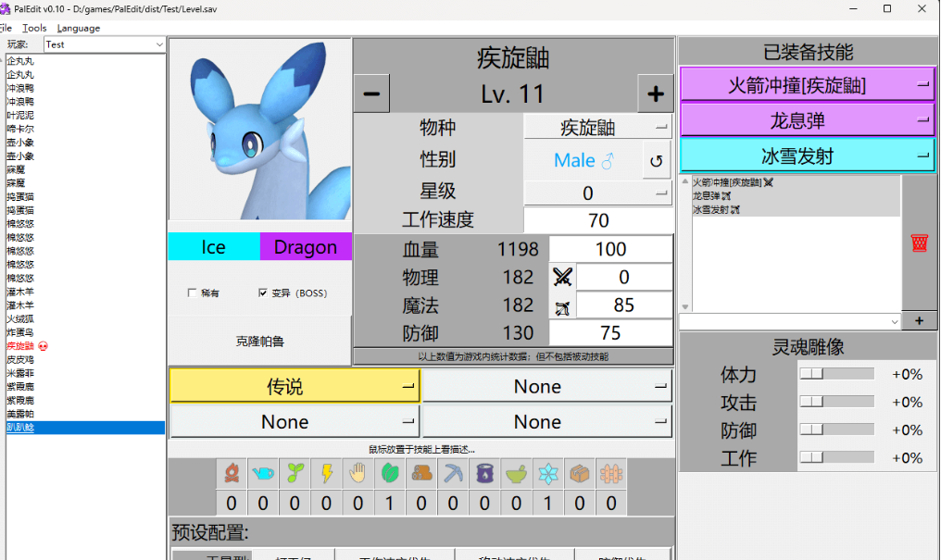Image resolution: width=941 pixels, height=560 pixels.
Task: Click the Male gender toggle button
Action: pyautogui.click(x=583, y=160)
